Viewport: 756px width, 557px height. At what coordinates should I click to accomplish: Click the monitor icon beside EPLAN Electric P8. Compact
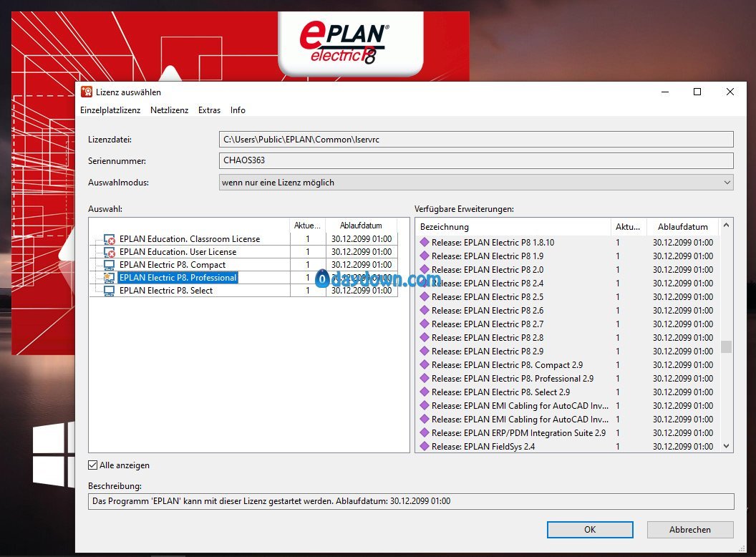point(110,265)
